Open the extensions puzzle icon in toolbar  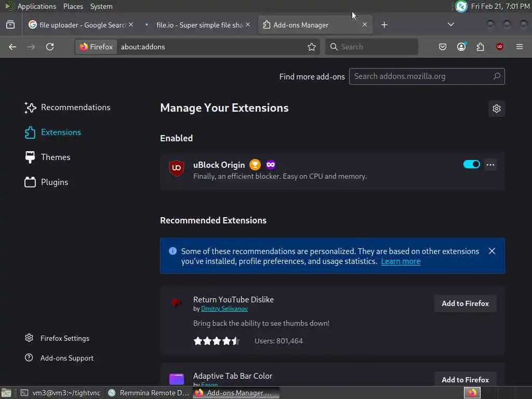[481, 47]
